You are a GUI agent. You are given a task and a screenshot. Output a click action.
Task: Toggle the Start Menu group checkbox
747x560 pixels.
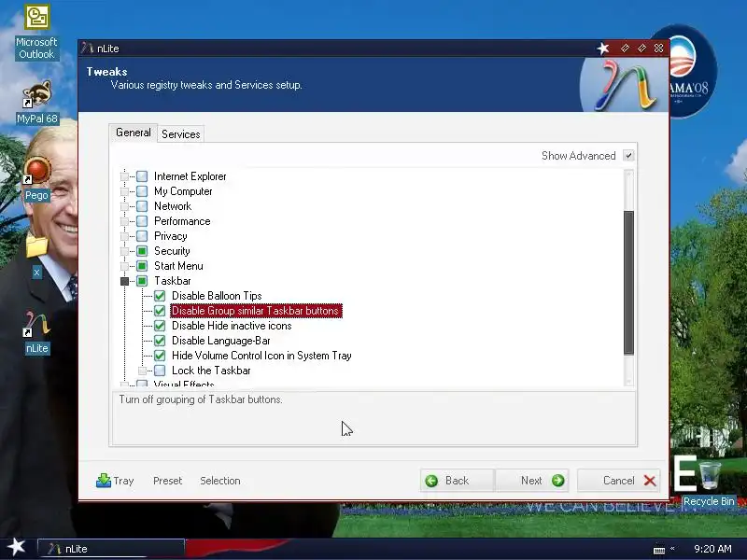pos(142,266)
